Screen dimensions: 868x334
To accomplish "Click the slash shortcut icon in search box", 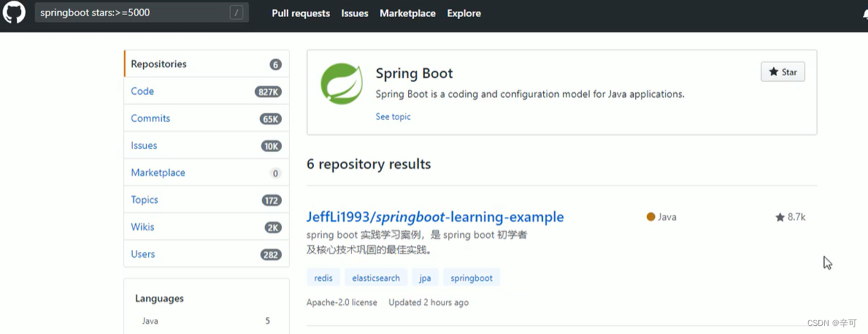I will pyautogui.click(x=237, y=12).
